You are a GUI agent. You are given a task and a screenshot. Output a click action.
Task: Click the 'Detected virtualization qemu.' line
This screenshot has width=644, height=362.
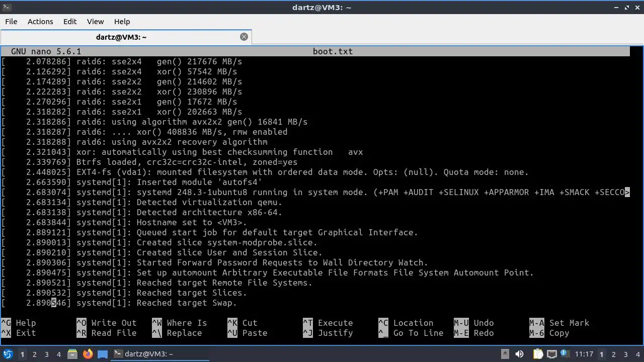tap(142, 202)
